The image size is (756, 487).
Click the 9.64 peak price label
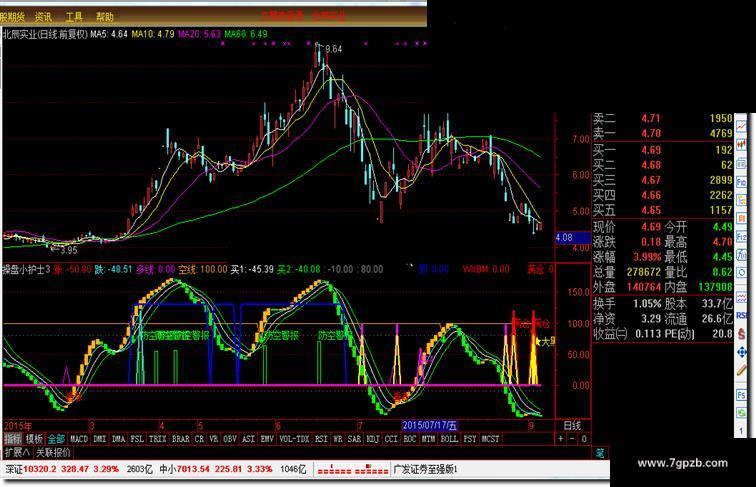334,49
